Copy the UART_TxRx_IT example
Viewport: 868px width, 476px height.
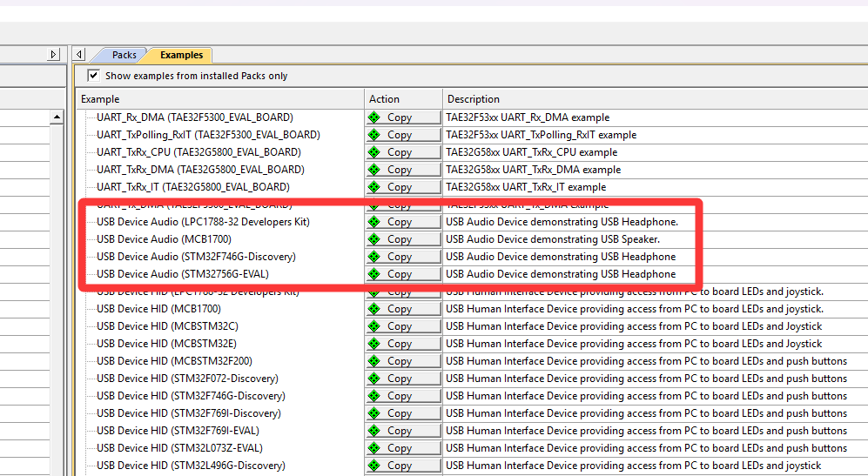pos(404,187)
